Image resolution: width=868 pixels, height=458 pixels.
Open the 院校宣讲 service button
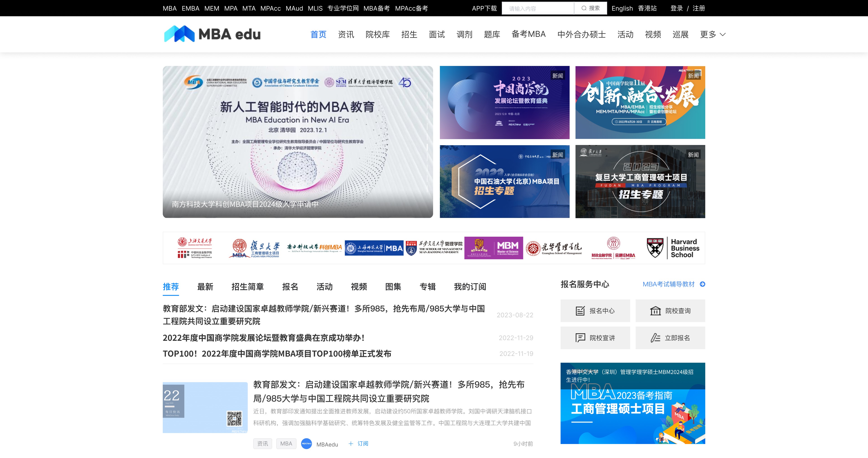click(x=595, y=337)
